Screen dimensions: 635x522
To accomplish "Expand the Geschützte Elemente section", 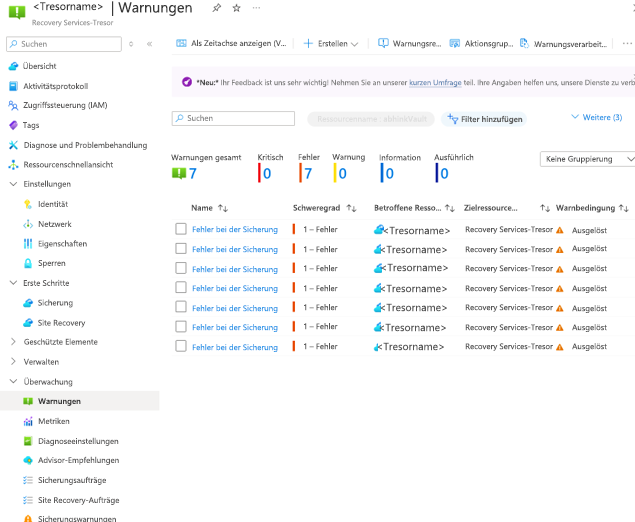I will click(13, 342).
